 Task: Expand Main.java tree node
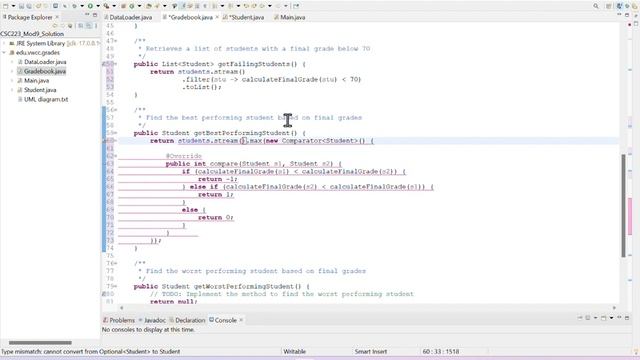pos(12,81)
